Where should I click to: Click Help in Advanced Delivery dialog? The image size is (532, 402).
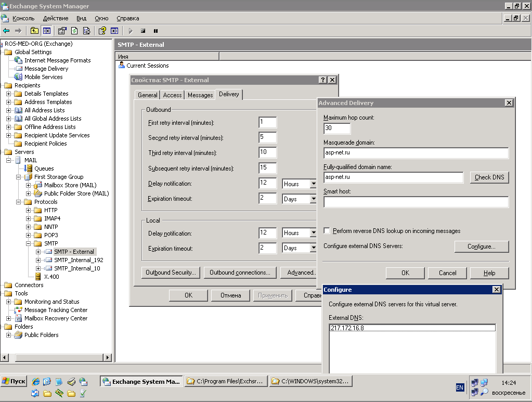[489, 273]
